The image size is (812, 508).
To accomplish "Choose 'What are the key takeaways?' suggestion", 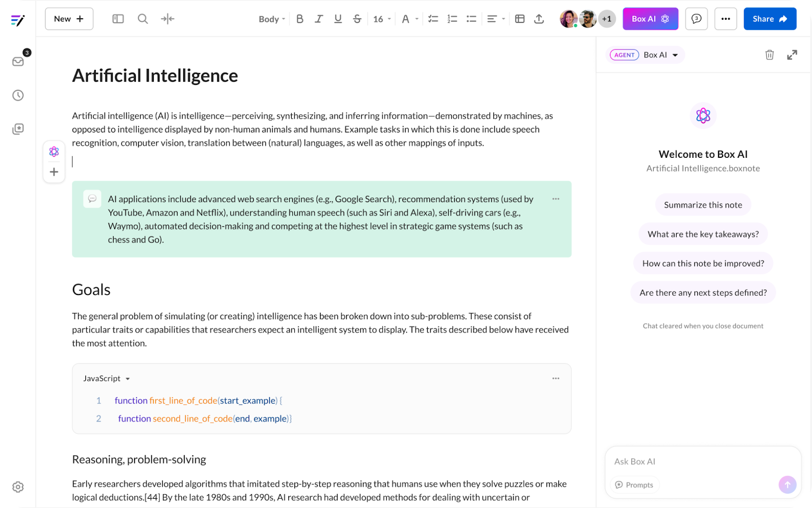I will [x=703, y=234].
